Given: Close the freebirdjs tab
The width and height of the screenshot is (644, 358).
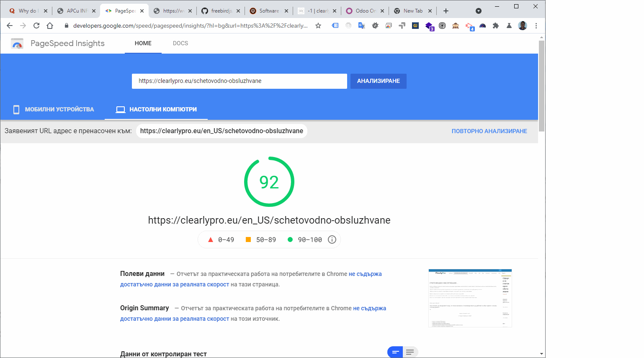Looking at the screenshot, I should 238,11.
